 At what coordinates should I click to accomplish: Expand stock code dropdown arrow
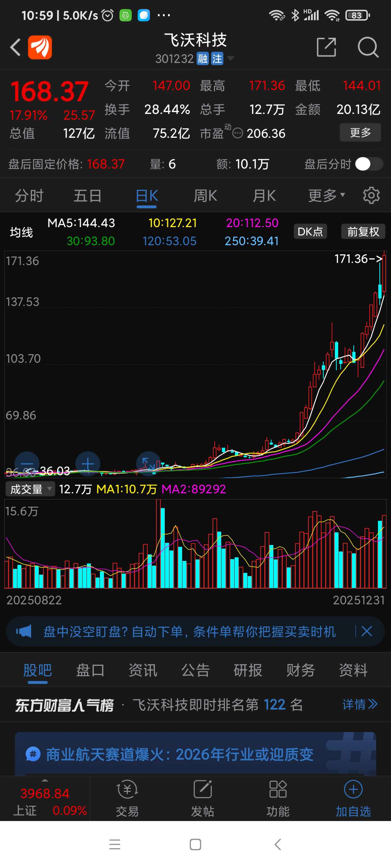[x=230, y=58]
